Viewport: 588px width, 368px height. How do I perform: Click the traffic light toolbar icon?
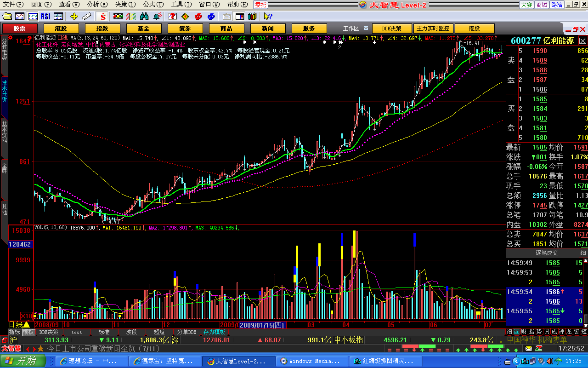tap(118, 16)
